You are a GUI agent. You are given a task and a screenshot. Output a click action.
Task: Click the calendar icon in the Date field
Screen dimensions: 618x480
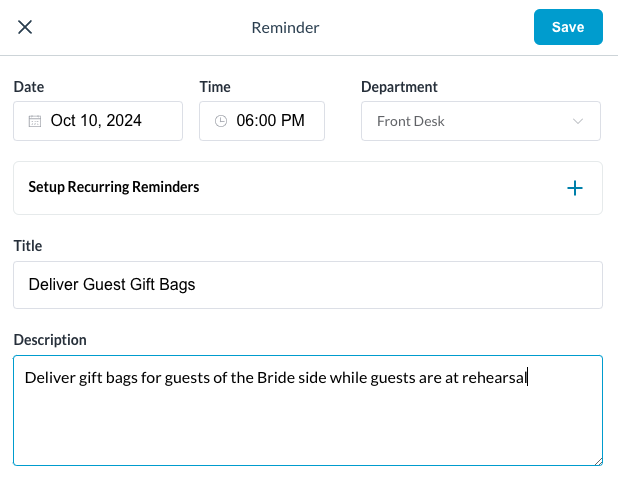click(x=35, y=122)
